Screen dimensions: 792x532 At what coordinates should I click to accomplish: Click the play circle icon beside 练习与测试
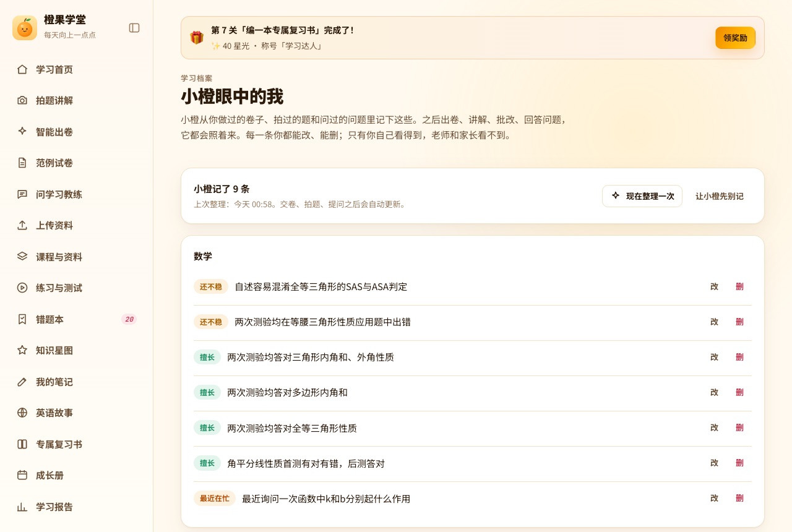[22, 288]
